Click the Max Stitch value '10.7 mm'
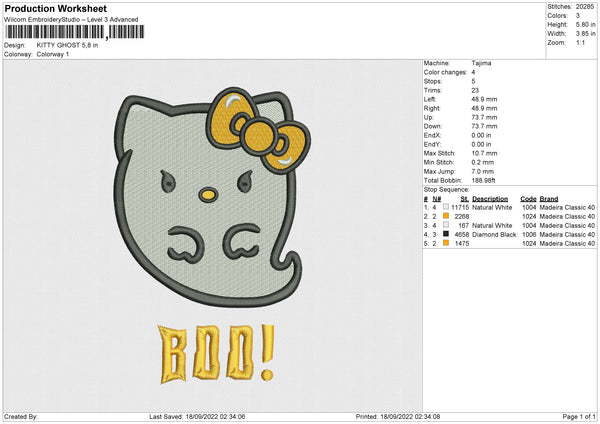Viewport: 600px width, 424px height. (484, 153)
